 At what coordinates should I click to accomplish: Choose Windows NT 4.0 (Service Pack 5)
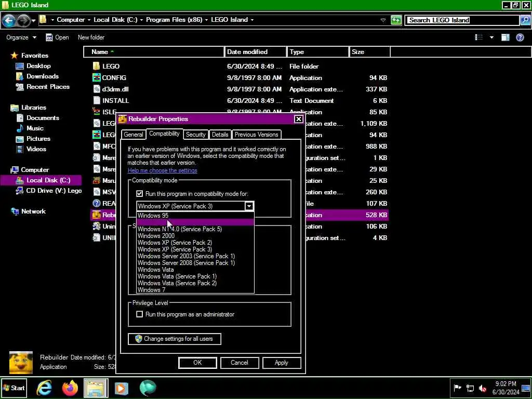click(195, 229)
